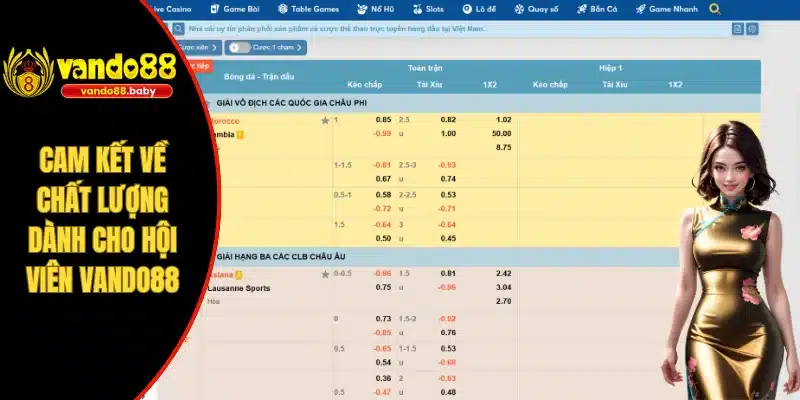Screen dimensions: 800x400
Task: Open the Cược xiên parlay button
Action: click(x=199, y=47)
